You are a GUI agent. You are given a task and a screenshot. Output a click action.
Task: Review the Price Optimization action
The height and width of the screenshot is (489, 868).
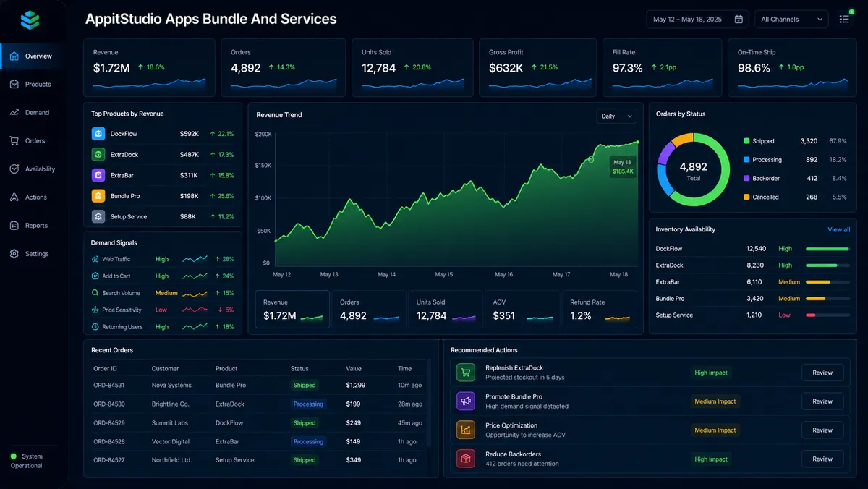pos(822,430)
